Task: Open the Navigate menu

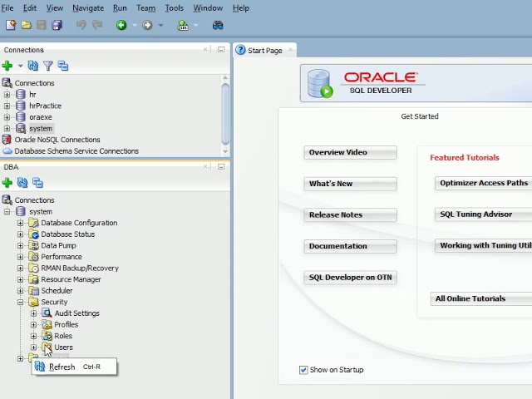Action: click(x=88, y=7)
